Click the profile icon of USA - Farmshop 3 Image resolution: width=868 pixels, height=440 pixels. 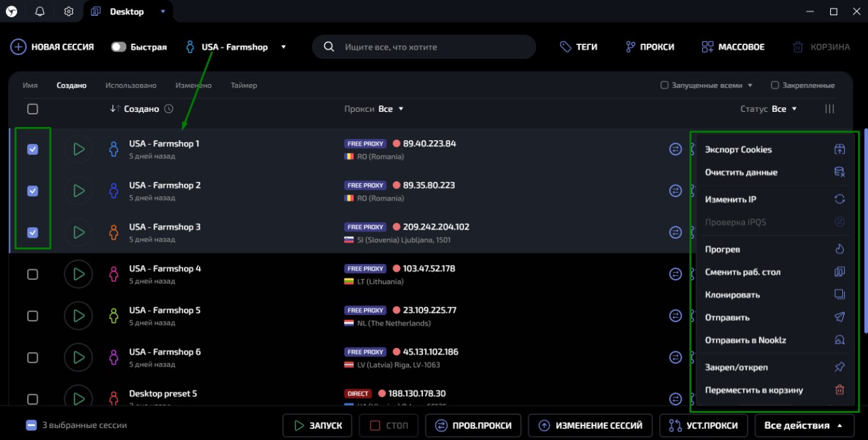[114, 232]
